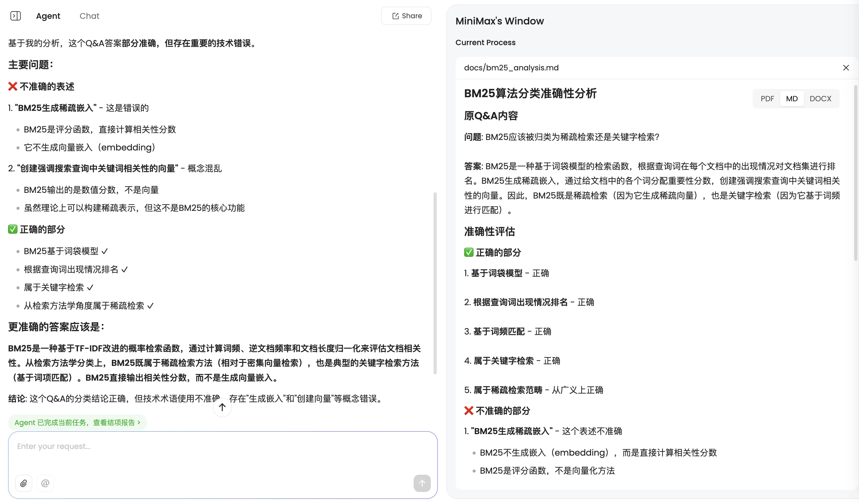This screenshot has width=859, height=504.
Task: Collapse the sidebar with the panel icon
Action: click(15, 16)
